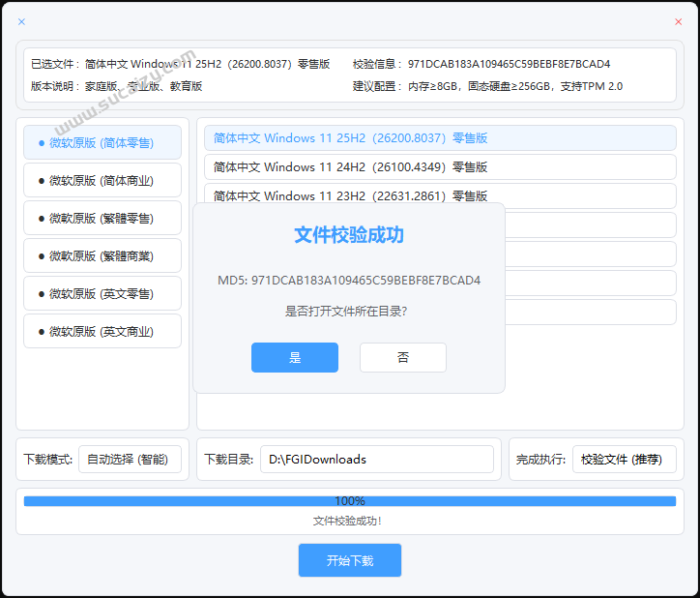Select 微软原版 (简体零售) category
This screenshot has width=700, height=598.
click(102, 142)
